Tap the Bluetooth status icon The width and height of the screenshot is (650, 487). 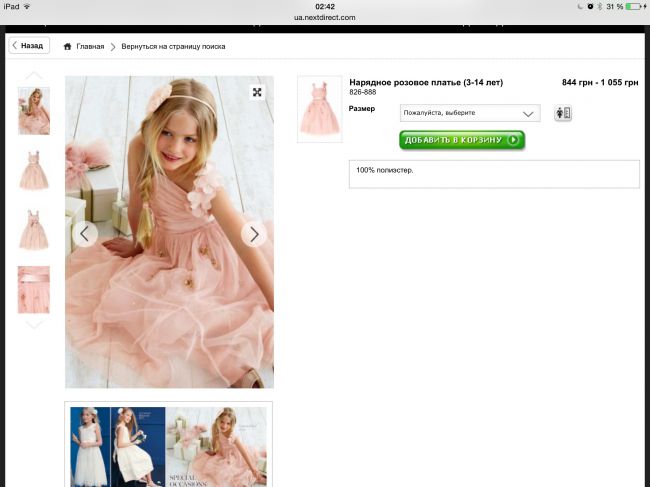tap(599, 7)
